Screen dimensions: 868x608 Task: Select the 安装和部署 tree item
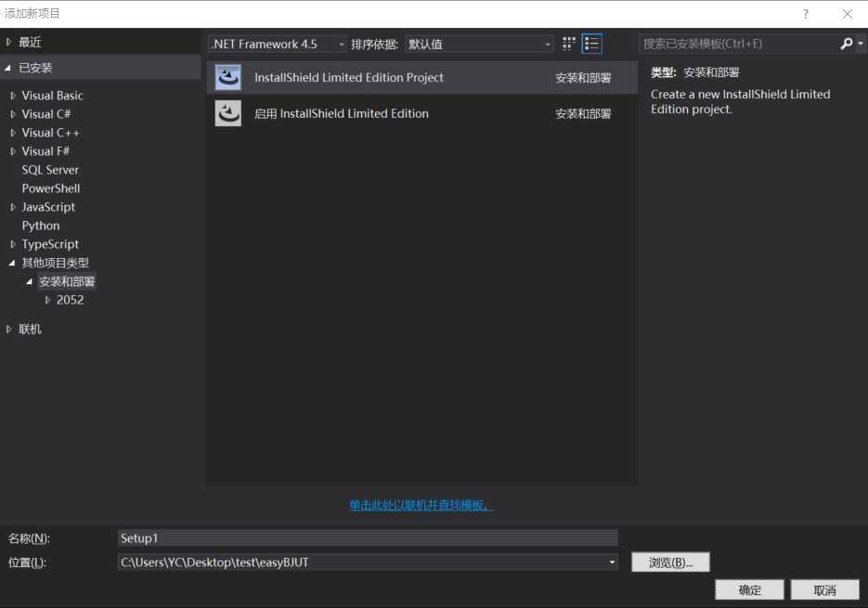[x=67, y=281]
